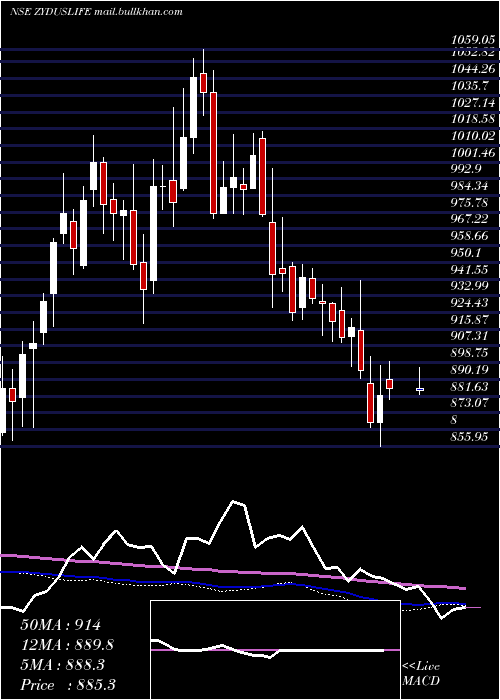500x700 pixels.
Task: Click the 873.07 price axis label
Action: (x=470, y=403)
